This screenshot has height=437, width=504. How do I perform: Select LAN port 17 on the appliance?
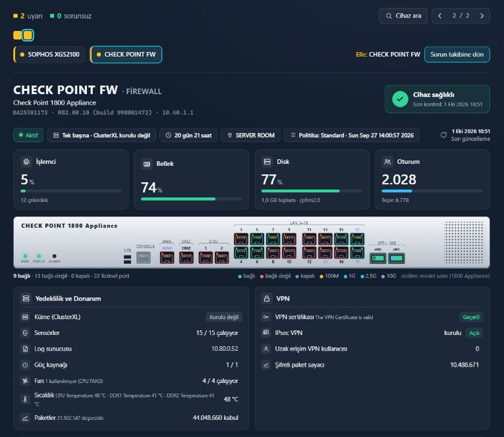[358, 239]
